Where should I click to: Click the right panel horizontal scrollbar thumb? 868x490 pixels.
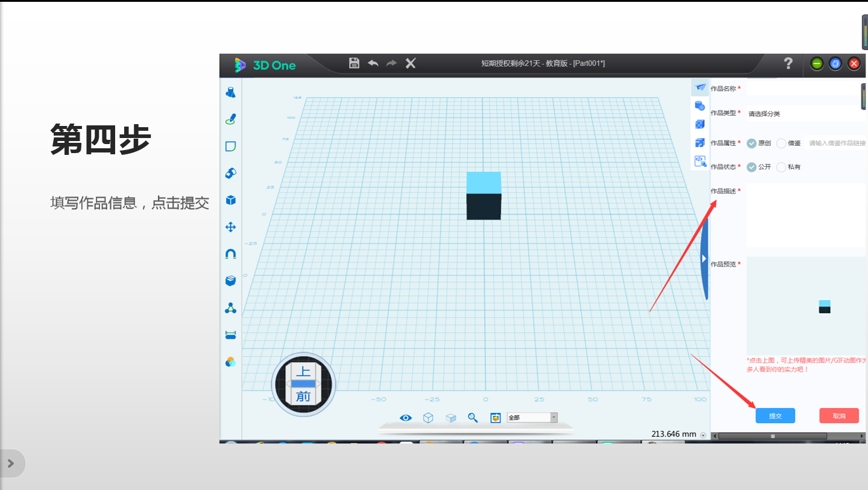[x=773, y=436]
